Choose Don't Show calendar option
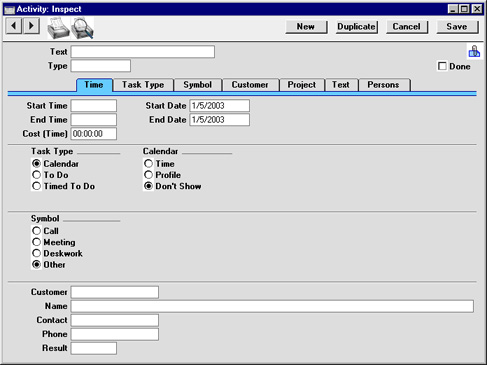The height and width of the screenshot is (365, 487). pos(148,186)
